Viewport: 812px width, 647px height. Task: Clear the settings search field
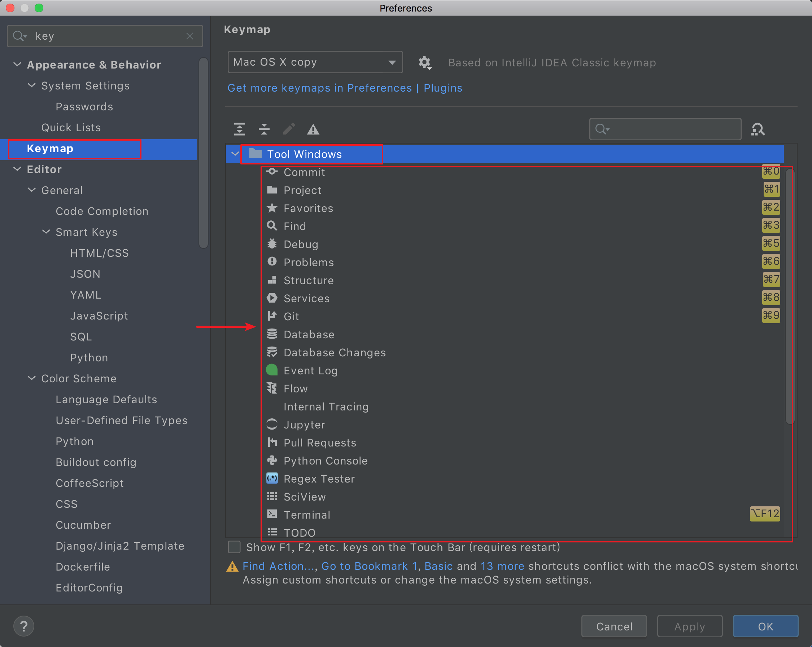click(190, 36)
